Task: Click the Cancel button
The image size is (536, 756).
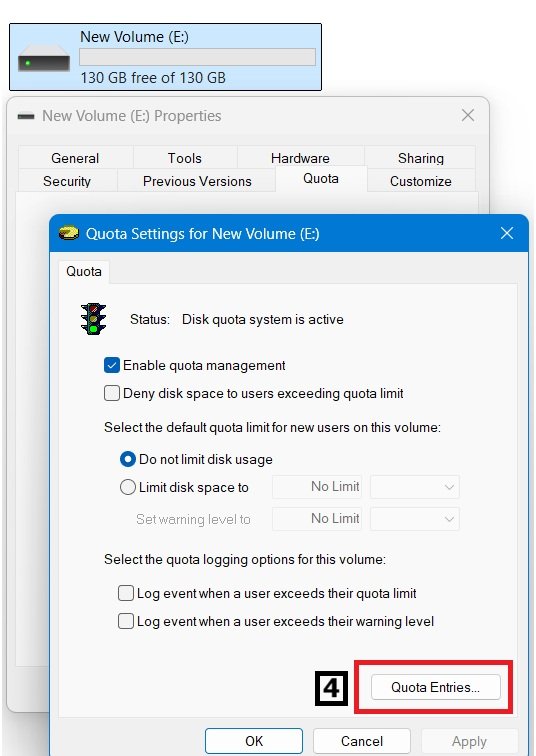Action: pos(362,741)
